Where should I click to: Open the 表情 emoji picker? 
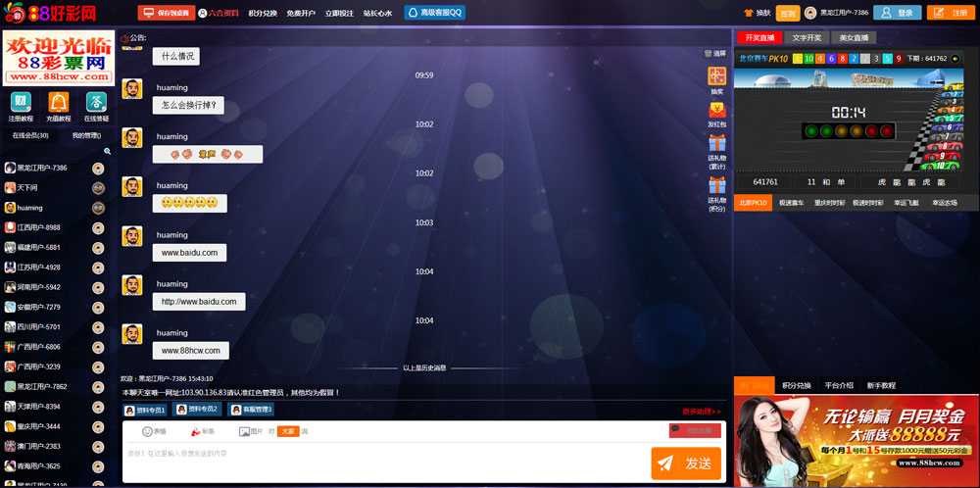[148, 431]
